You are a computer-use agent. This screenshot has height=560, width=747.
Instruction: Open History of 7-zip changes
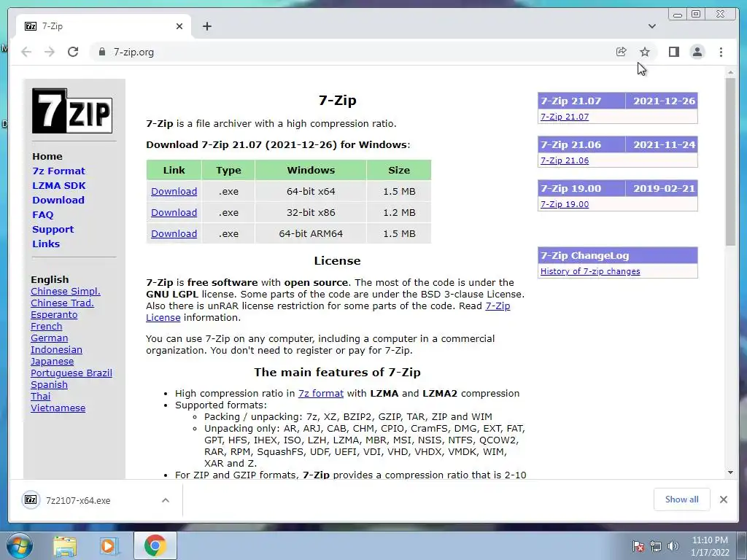590,271
